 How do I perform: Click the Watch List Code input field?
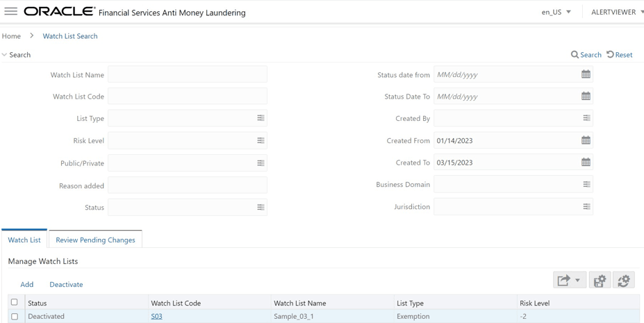[x=188, y=96]
